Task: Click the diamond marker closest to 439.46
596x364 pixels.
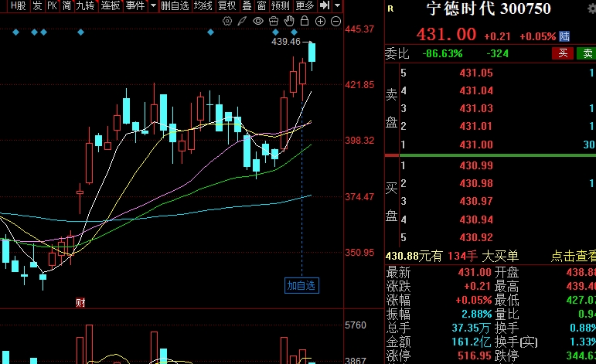Action: (x=294, y=32)
